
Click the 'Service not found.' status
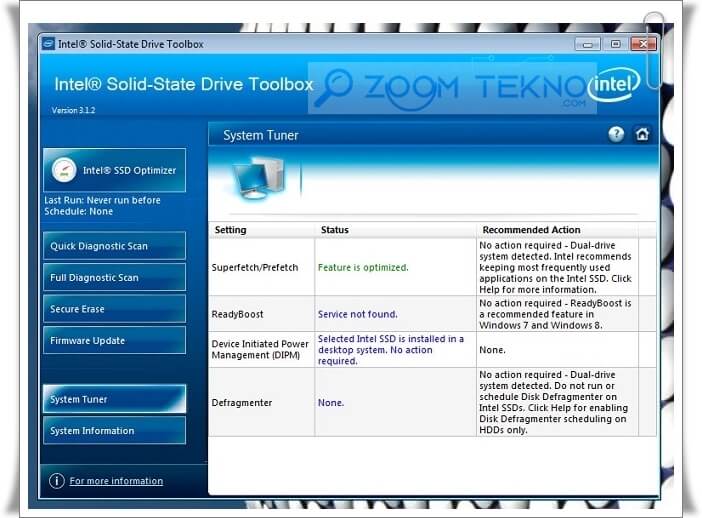click(x=358, y=314)
